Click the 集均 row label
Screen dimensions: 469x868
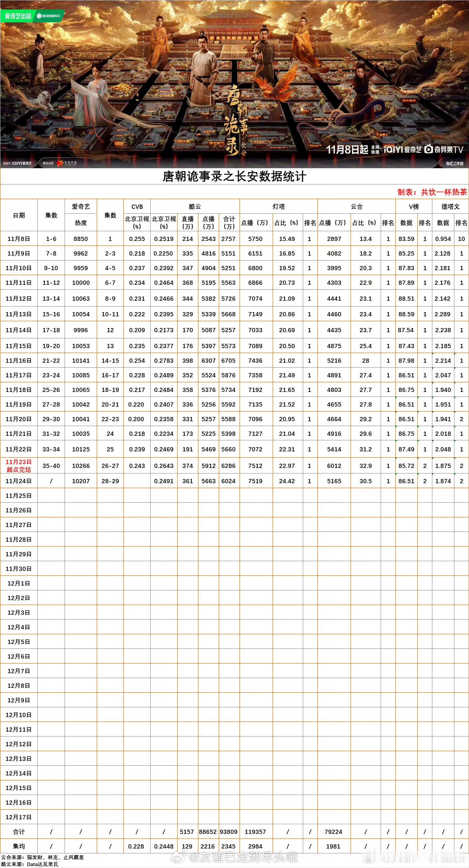pos(19,846)
